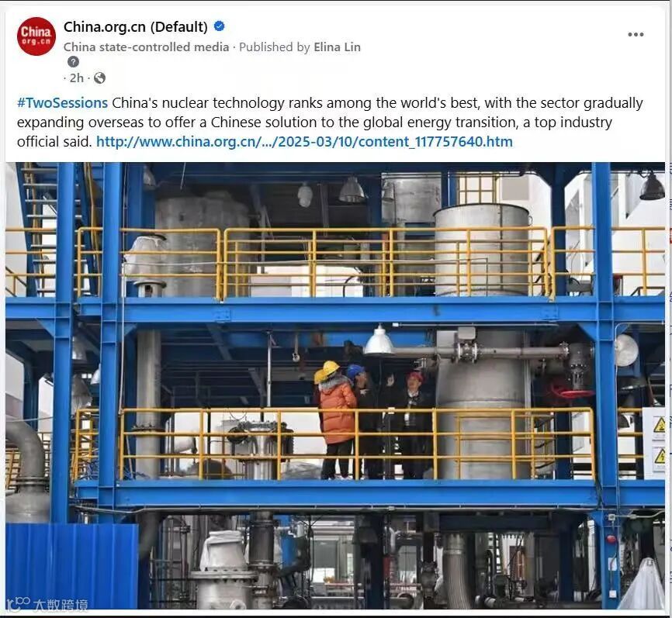This screenshot has width=672, height=618.
Task: Click publisher name Elina Lin
Action: 337,47
